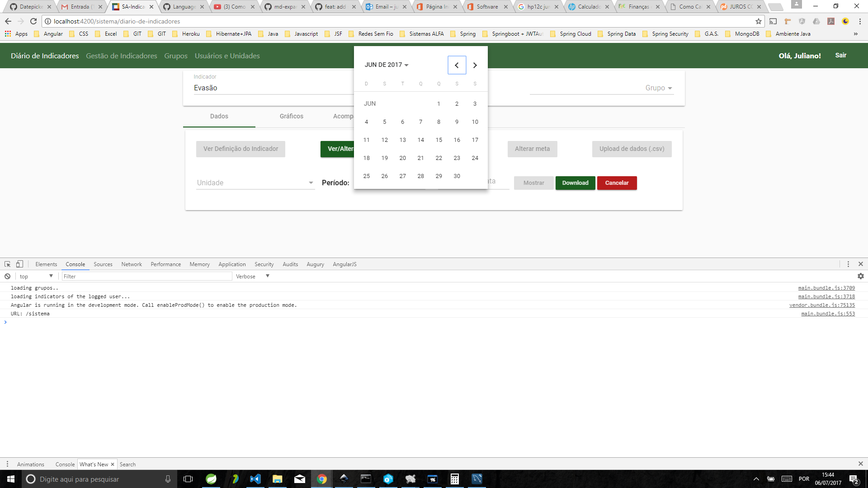Open the Grupo dropdown
Viewport: 868px width, 488px height.
coord(602,88)
